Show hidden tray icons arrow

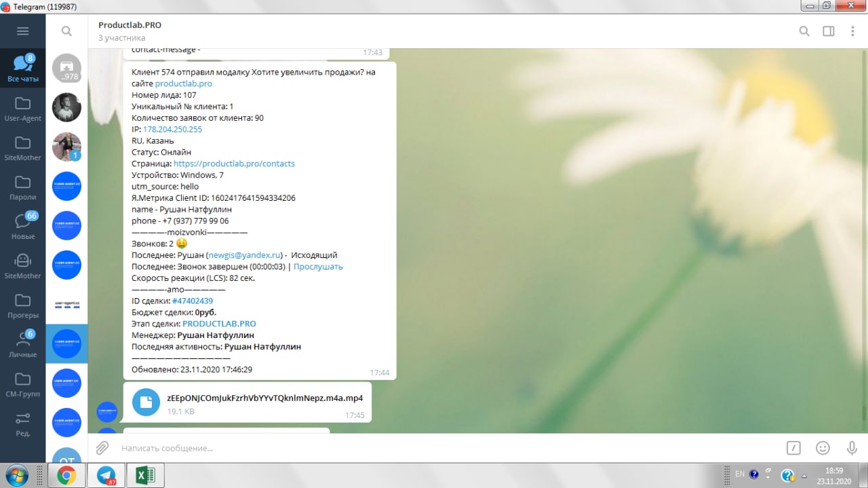point(804,475)
